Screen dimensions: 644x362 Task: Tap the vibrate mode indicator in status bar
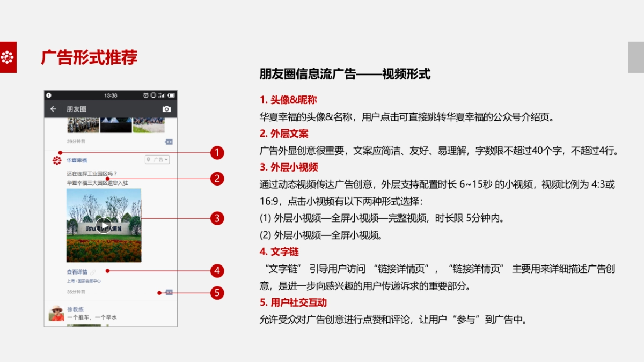click(153, 95)
